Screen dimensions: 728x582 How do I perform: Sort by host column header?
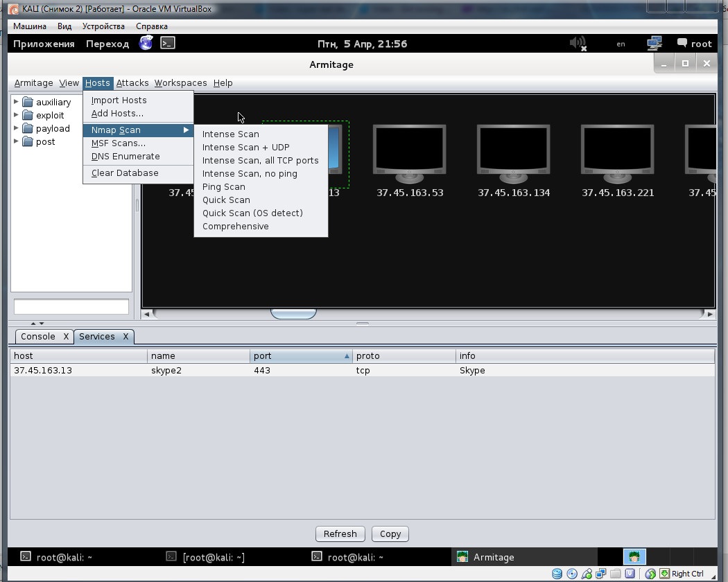tap(78, 356)
